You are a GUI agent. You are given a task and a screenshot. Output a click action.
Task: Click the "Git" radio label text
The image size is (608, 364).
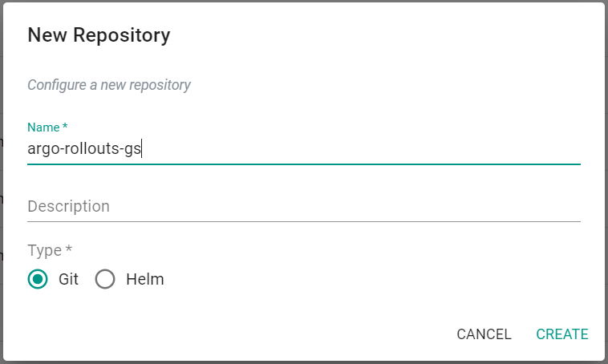[68, 280]
